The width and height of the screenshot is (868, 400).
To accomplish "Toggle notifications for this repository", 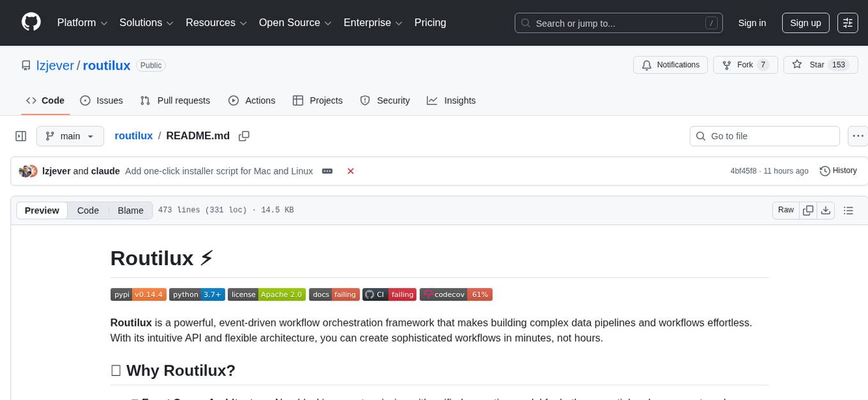I will point(670,65).
